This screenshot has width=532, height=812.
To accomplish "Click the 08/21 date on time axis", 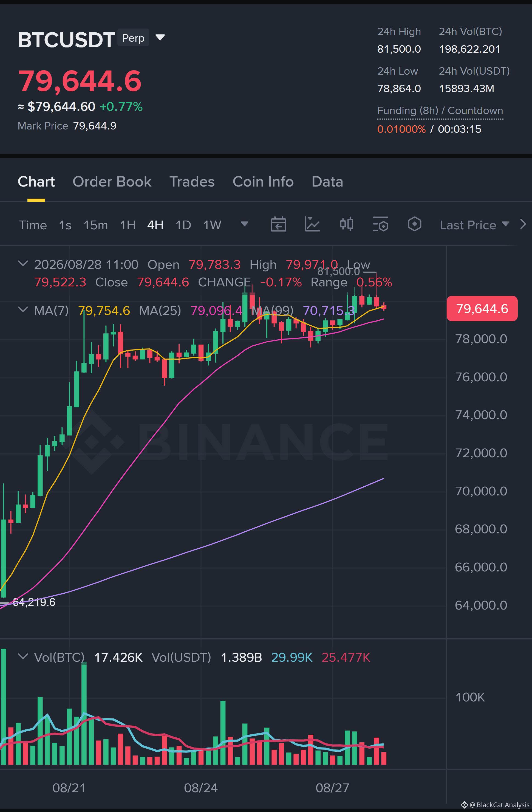I will pos(69,788).
